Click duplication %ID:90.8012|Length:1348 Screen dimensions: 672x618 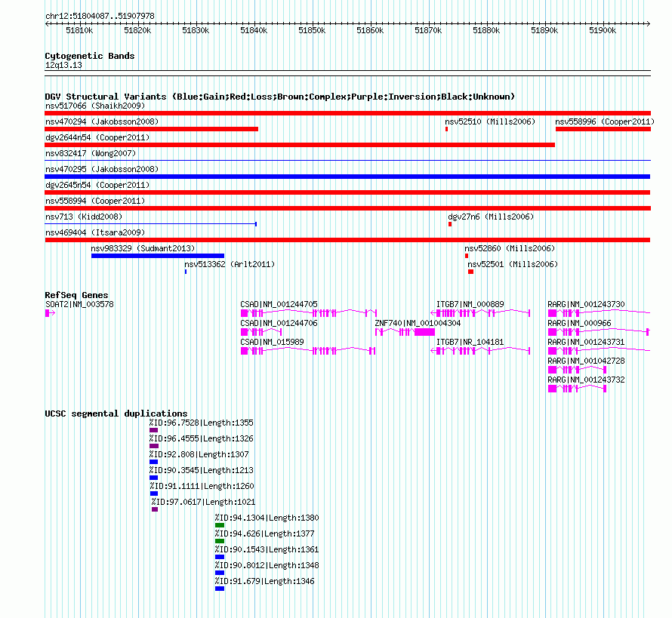(220, 573)
